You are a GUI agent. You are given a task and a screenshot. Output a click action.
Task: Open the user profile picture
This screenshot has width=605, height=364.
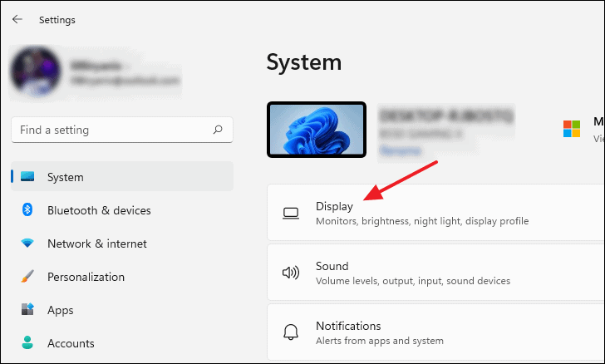[x=36, y=71]
